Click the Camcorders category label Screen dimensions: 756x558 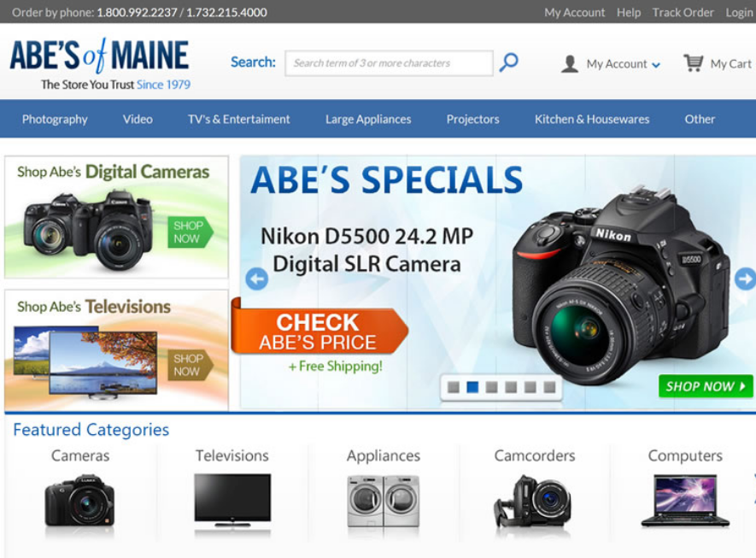pos(535,455)
